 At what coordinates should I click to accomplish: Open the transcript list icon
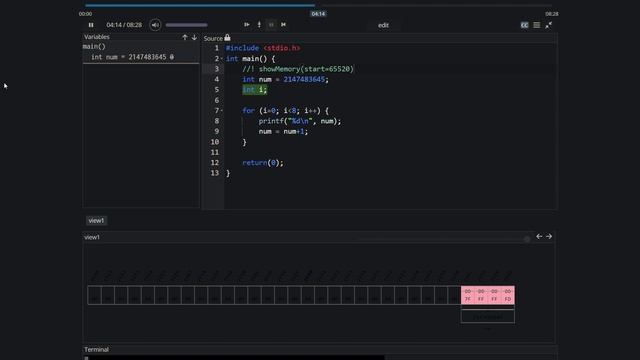click(537, 25)
